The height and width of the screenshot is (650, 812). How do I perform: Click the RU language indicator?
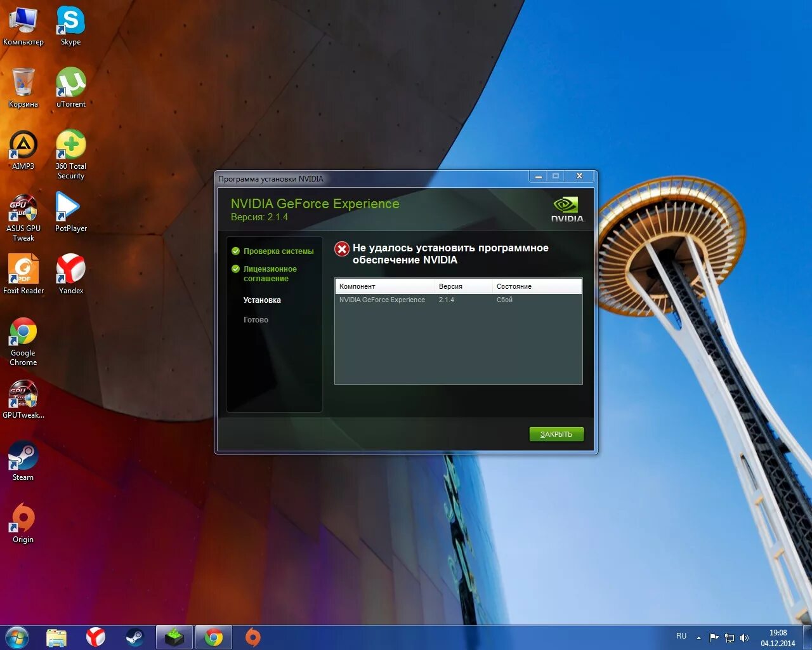point(681,636)
